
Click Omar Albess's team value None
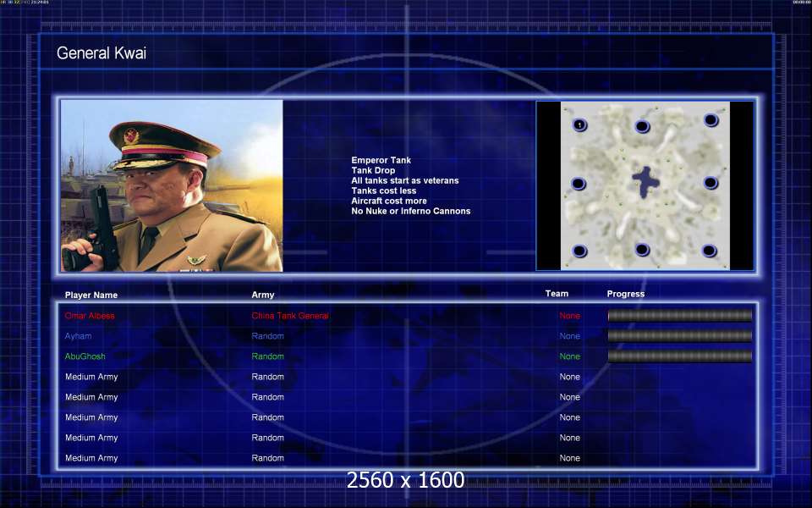pos(569,316)
